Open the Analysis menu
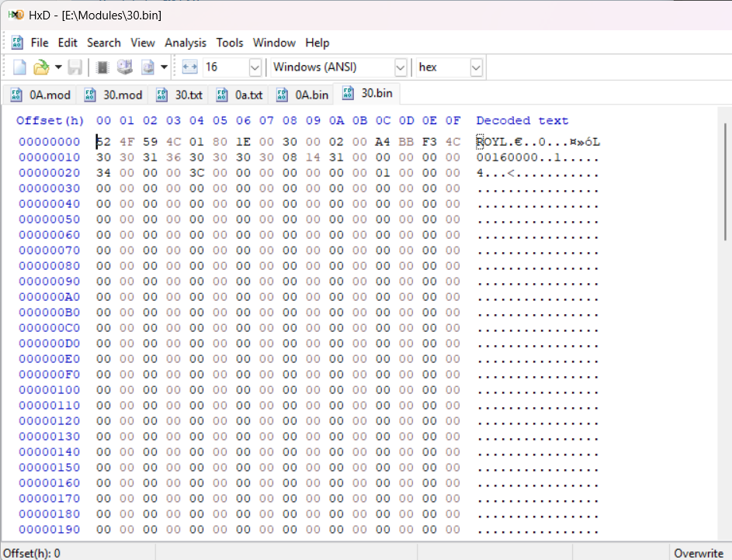Screen dimensions: 732x560 pyautogui.click(x=186, y=43)
